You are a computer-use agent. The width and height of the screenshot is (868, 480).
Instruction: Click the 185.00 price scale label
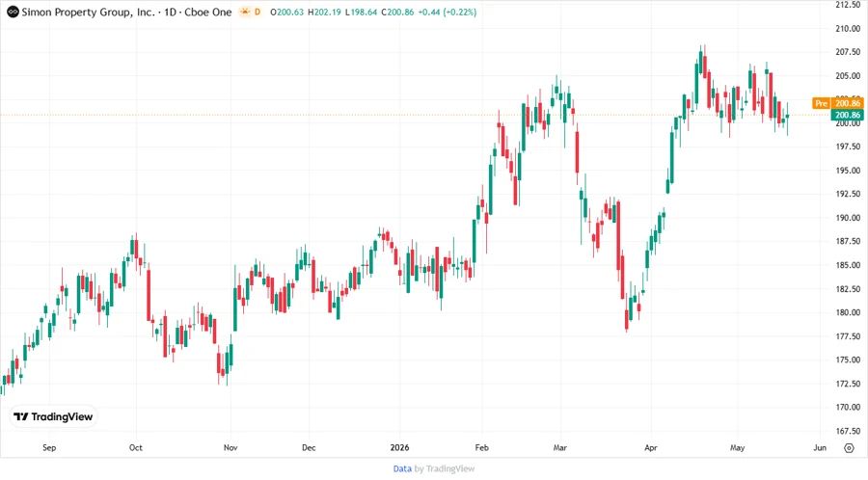[x=848, y=265]
